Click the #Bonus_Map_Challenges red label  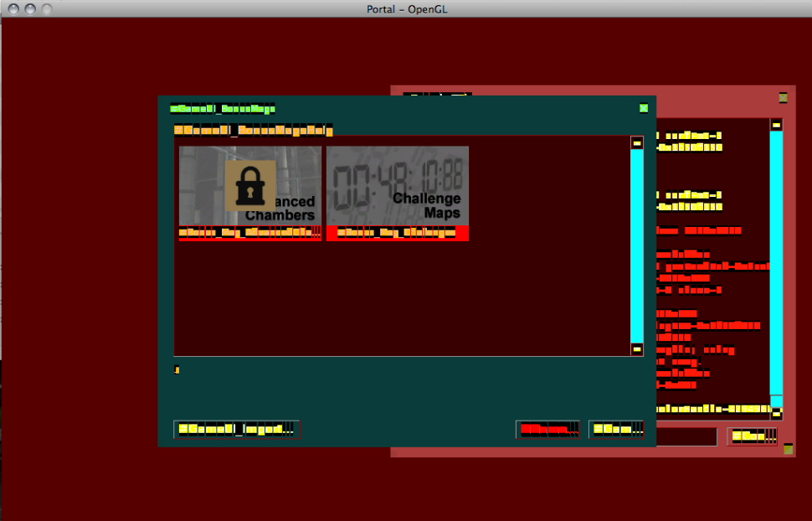pyautogui.click(x=397, y=234)
